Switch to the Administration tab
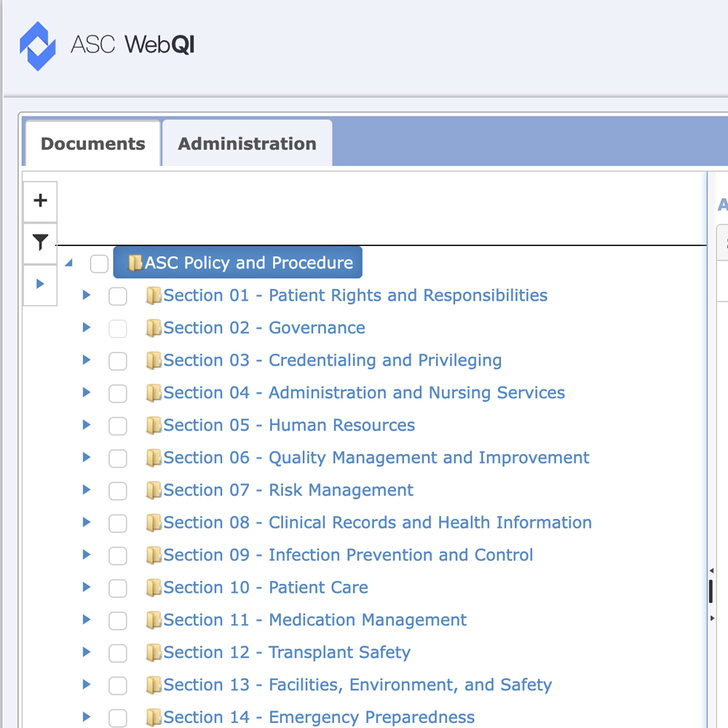728x728 pixels. (x=247, y=143)
